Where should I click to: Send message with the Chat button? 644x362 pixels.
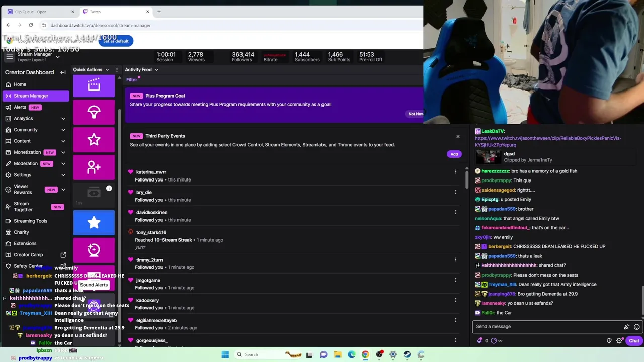(634, 341)
